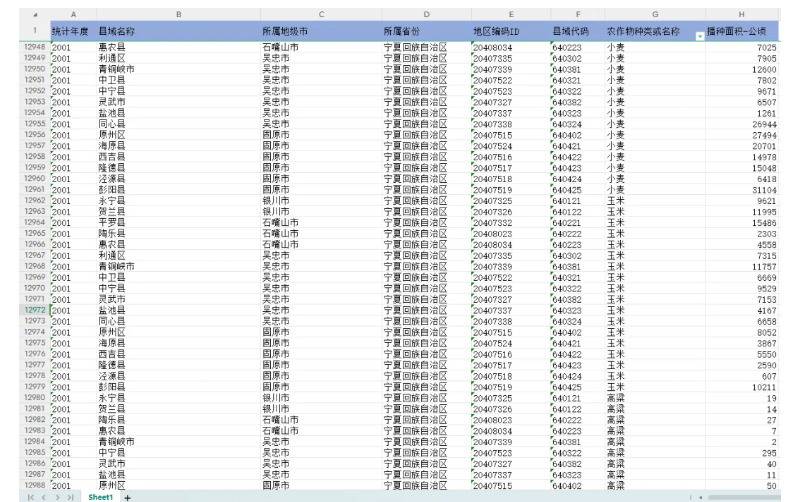Click the 县域名称 header cell
This screenshot has height=502, width=796.
click(178, 31)
